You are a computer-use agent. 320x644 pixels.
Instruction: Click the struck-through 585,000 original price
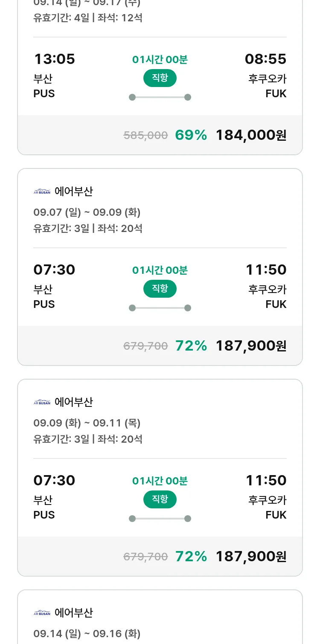(145, 136)
